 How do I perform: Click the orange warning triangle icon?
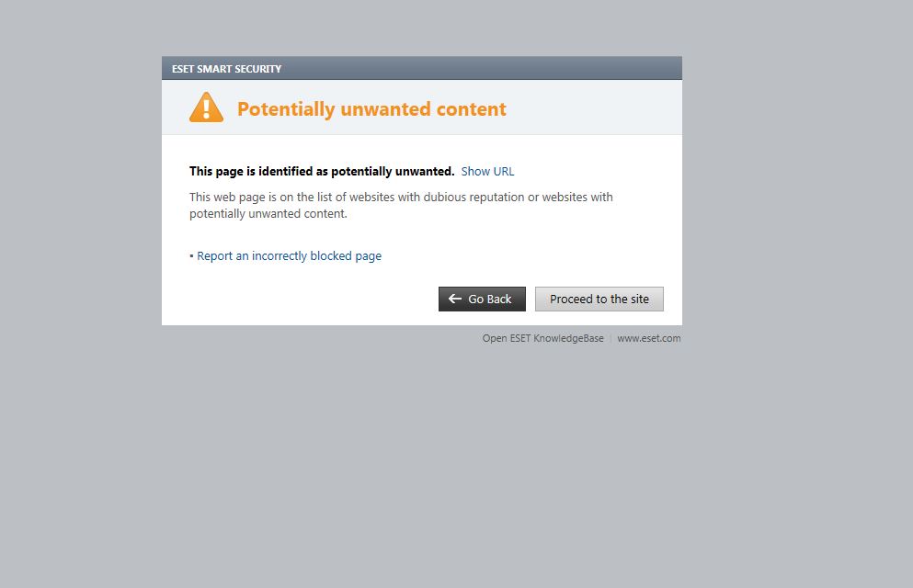point(206,107)
